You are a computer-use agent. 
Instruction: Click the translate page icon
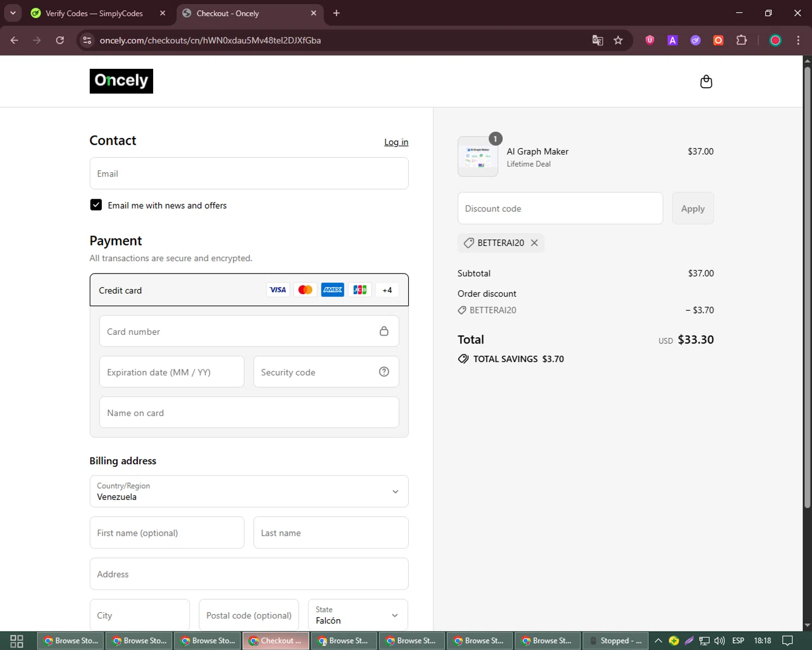598,40
